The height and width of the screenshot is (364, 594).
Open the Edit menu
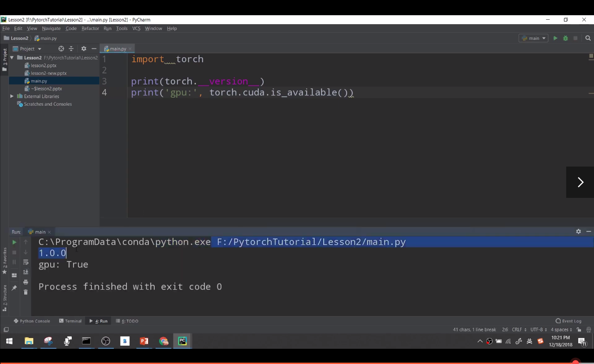(18, 28)
